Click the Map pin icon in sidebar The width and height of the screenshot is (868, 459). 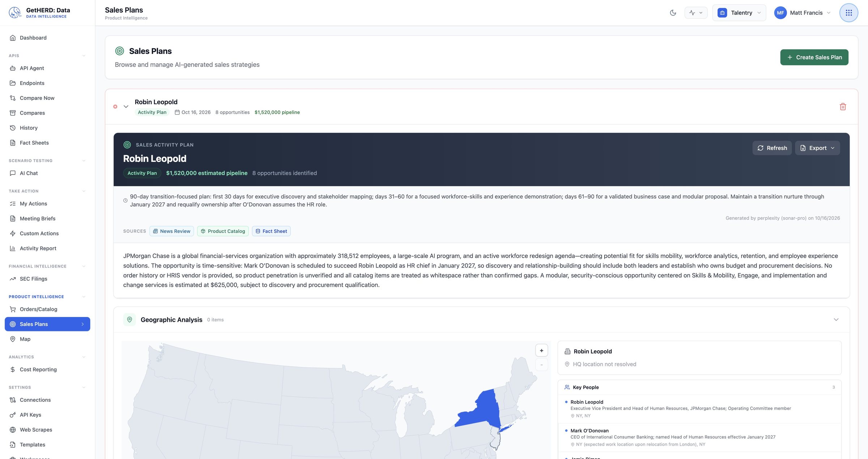(x=13, y=339)
